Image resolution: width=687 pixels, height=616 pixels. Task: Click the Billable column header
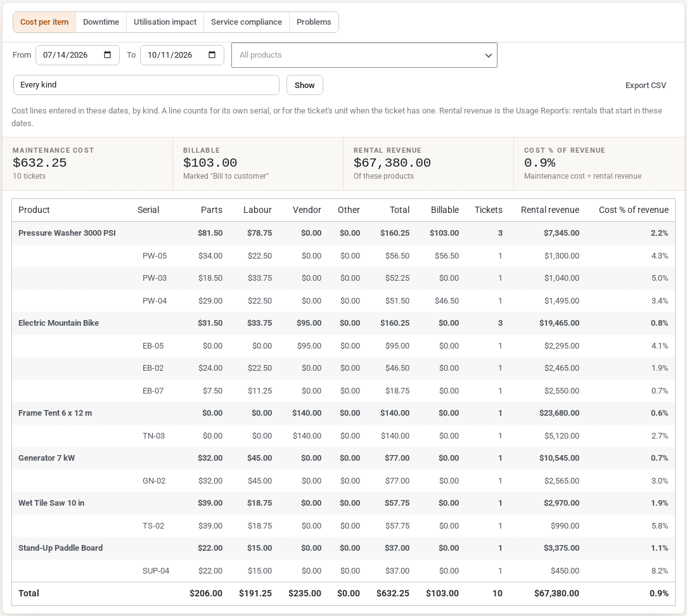pos(445,210)
